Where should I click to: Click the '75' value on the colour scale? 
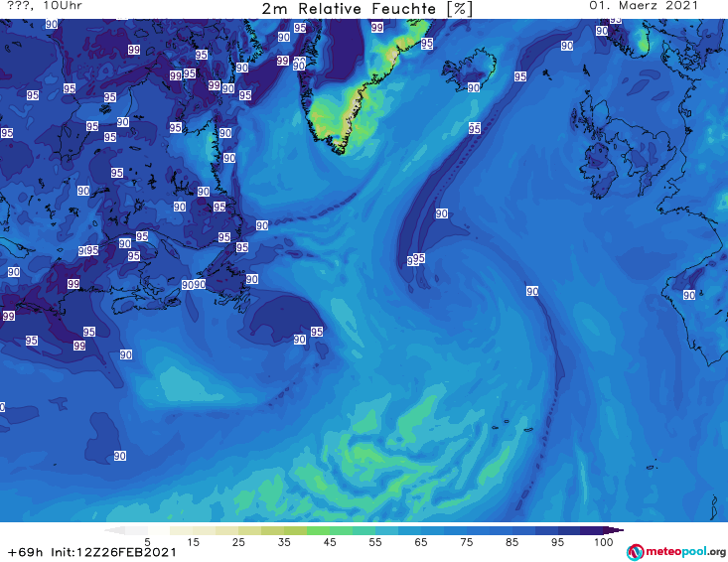tap(466, 542)
